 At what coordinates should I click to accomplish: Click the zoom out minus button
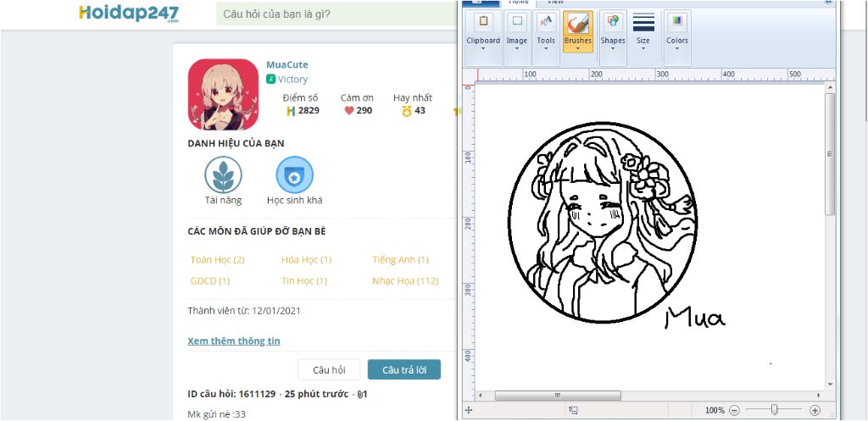pyautogui.click(x=734, y=411)
